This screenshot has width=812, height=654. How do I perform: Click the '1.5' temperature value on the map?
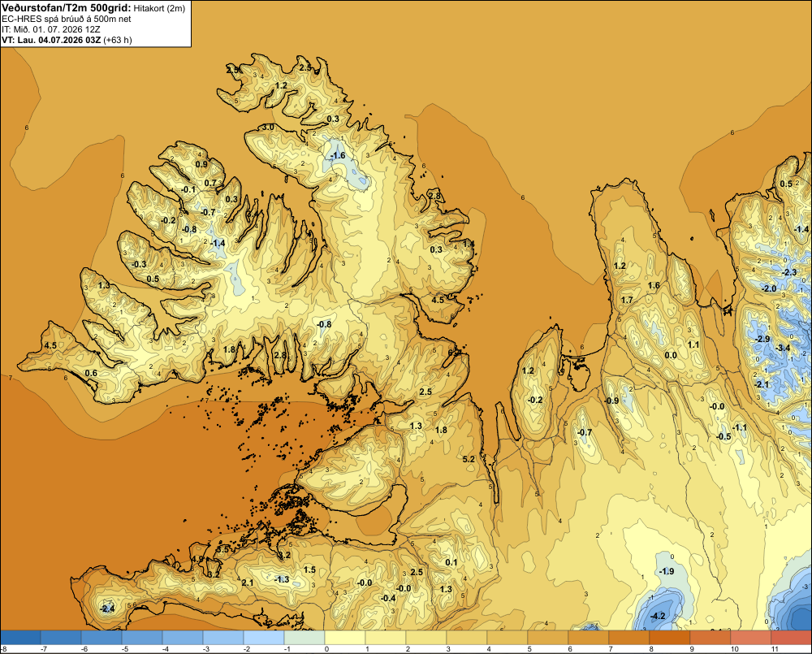coord(309,570)
